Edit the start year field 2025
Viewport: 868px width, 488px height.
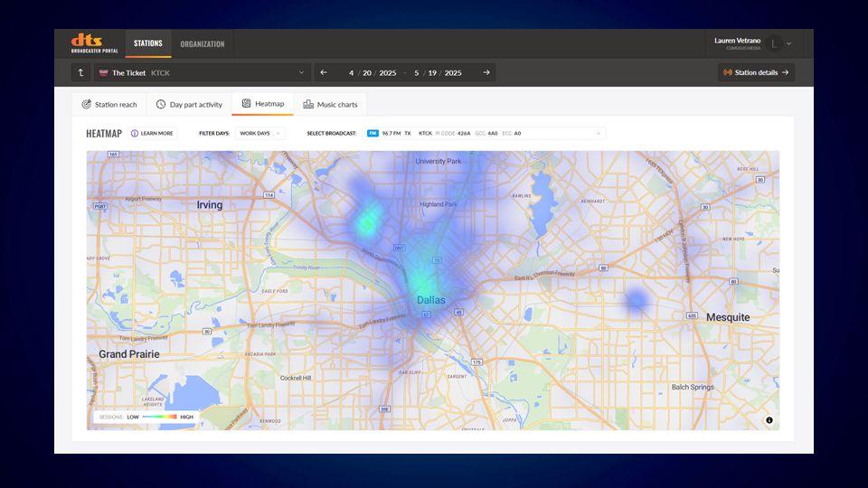point(388,73)
